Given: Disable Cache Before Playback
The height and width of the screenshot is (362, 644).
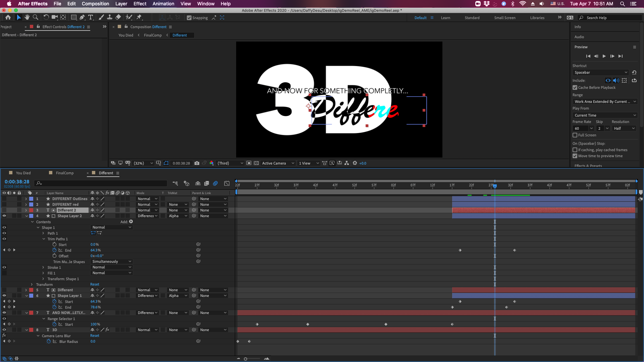Looking at the screenshot, I should (x=575, y=87).
